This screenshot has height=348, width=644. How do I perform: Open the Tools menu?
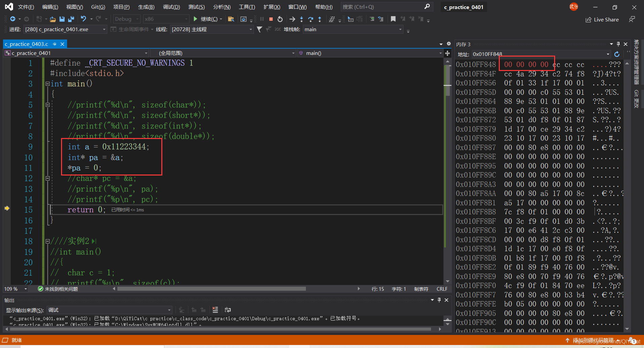click(247, 7)
